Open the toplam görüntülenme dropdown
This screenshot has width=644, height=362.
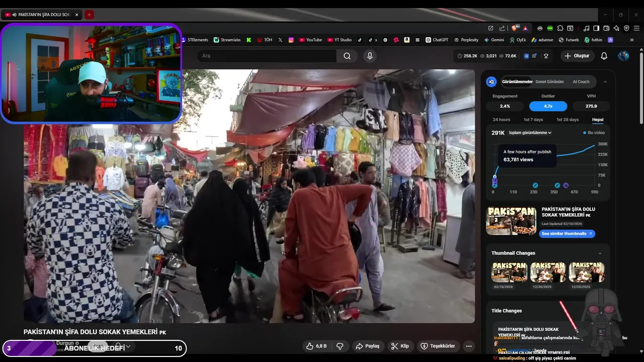tap(530, 133)
